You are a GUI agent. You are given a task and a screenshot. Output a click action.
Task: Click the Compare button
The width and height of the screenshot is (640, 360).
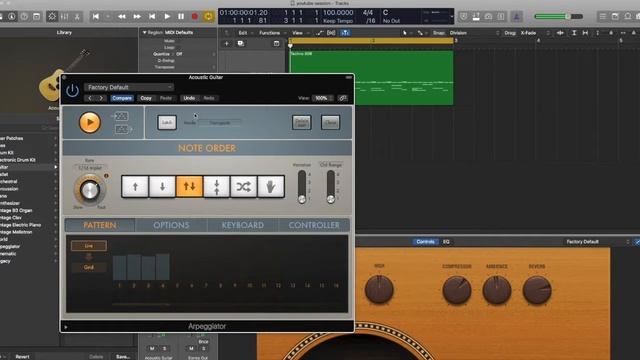coord(122,98)
